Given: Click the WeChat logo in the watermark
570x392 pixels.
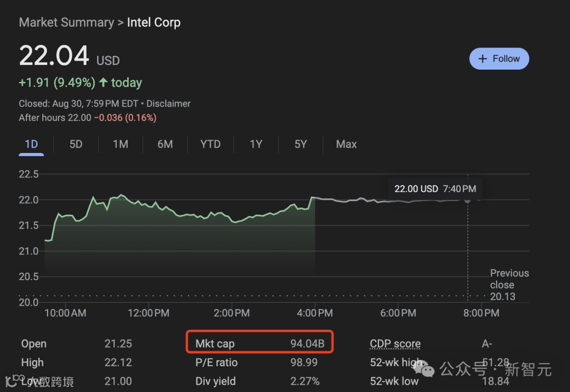Looking at the screenshot, I should (427, 368).
